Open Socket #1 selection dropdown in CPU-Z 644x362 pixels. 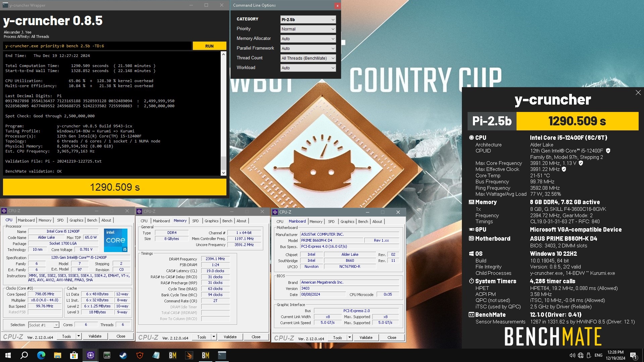point(44,325)
